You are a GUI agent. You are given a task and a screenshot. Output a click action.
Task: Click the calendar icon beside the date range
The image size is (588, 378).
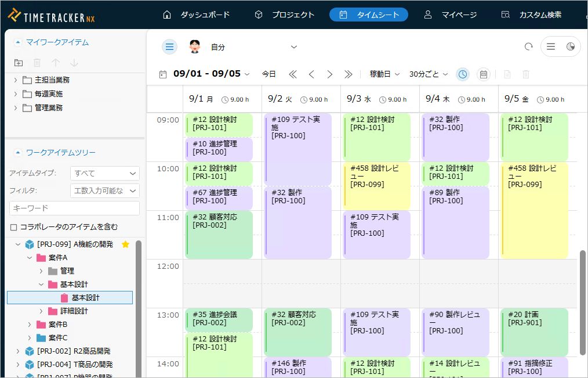click(x=163, y=74)
